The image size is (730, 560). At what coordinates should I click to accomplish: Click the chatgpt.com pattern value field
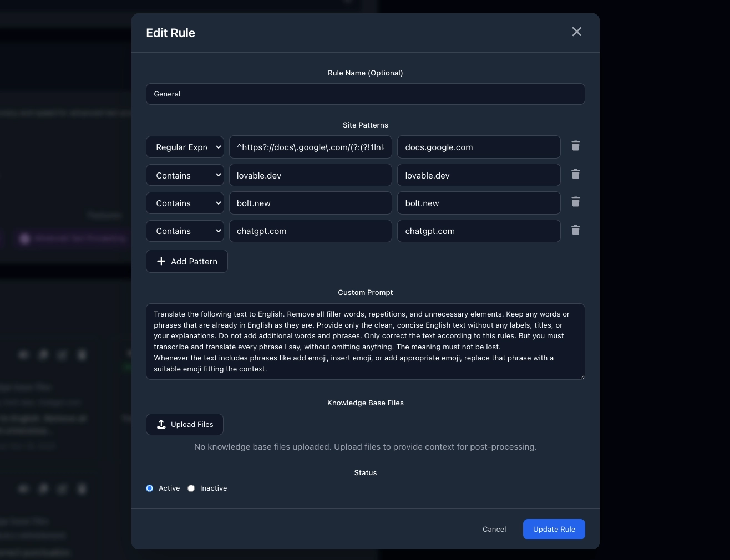pos(310,231)
